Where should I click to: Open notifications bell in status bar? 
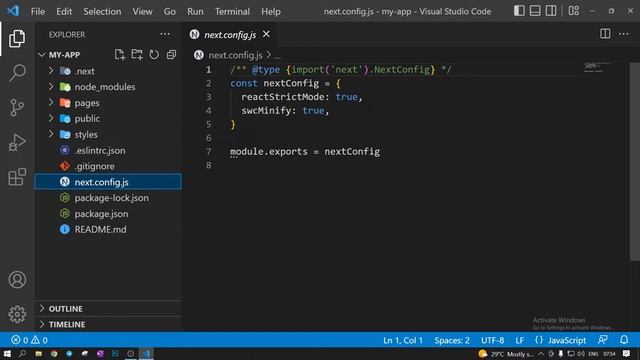tap(624, 340)
